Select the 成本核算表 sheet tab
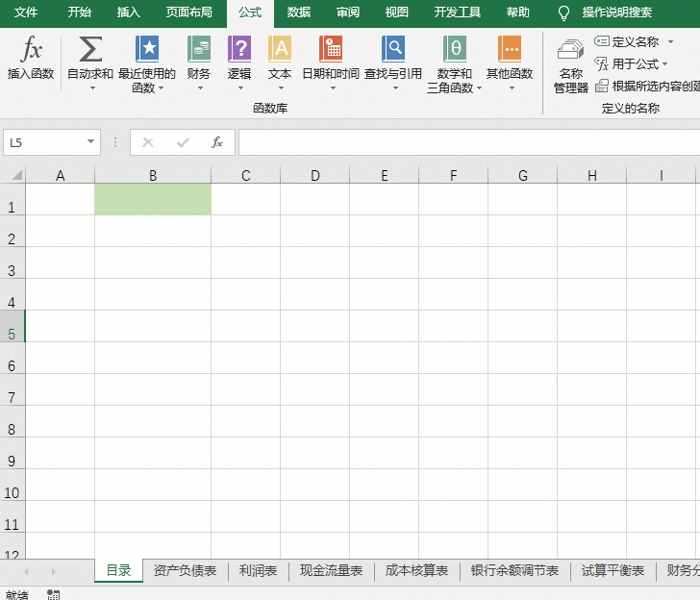The image size is (700, 600). click(x=416, y=570)
